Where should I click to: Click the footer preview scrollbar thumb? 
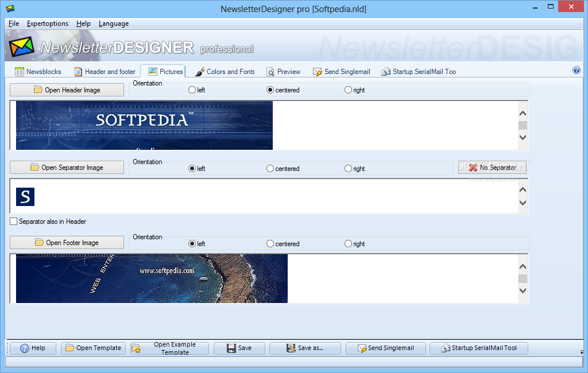point(523,278)
